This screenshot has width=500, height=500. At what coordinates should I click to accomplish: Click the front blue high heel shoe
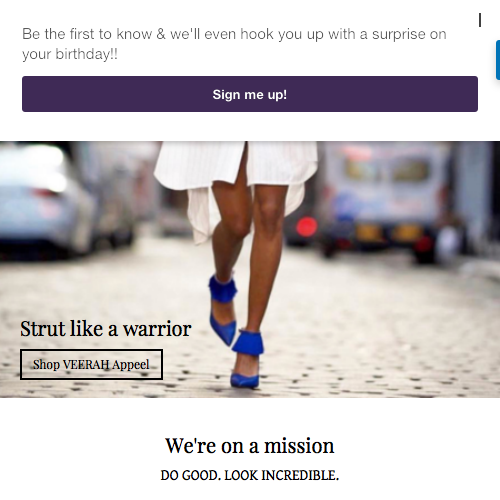point(246,358)
